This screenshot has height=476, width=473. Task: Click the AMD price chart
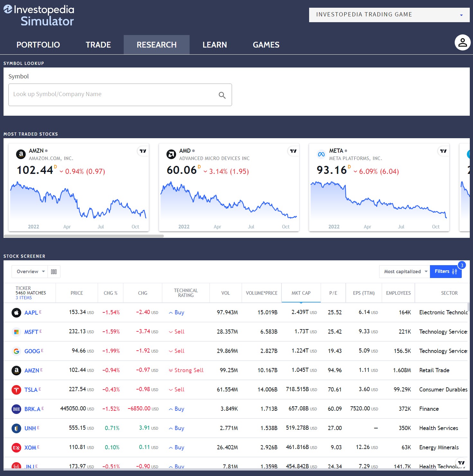229,201
